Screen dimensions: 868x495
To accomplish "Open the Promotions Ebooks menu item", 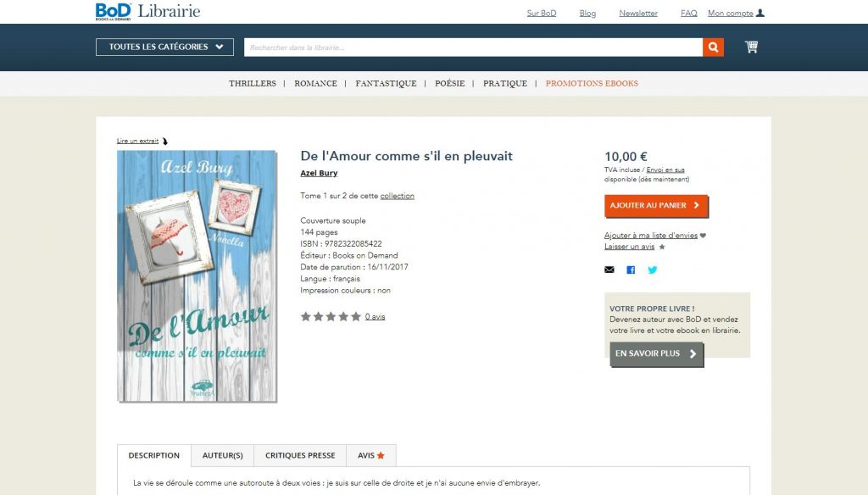I will pyautogui.click(x=592, y=84).
